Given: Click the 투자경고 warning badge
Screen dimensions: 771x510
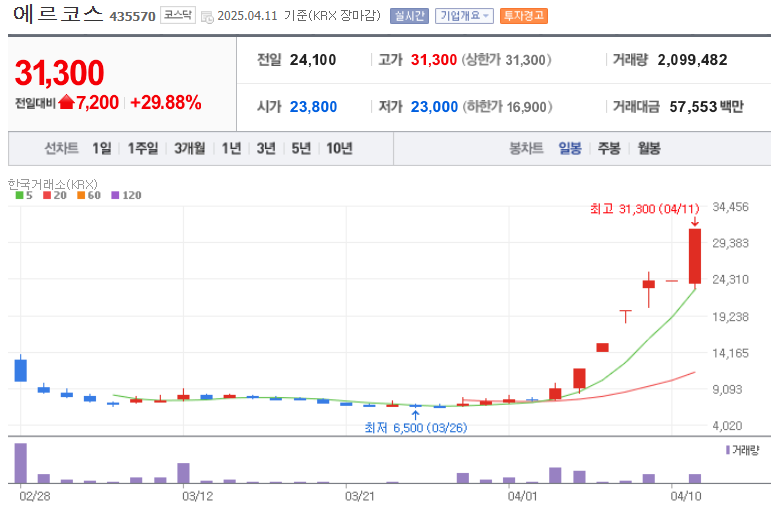Looking at the screenshot, I should coord(524,16).
